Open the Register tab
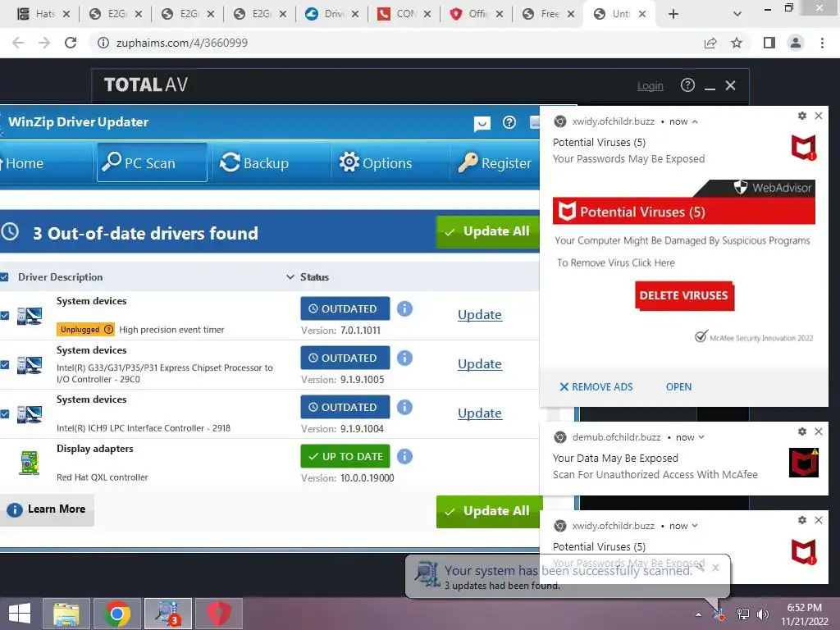Image resolution: width=840 pixels, height=630 pixels. tap(495, 163)
